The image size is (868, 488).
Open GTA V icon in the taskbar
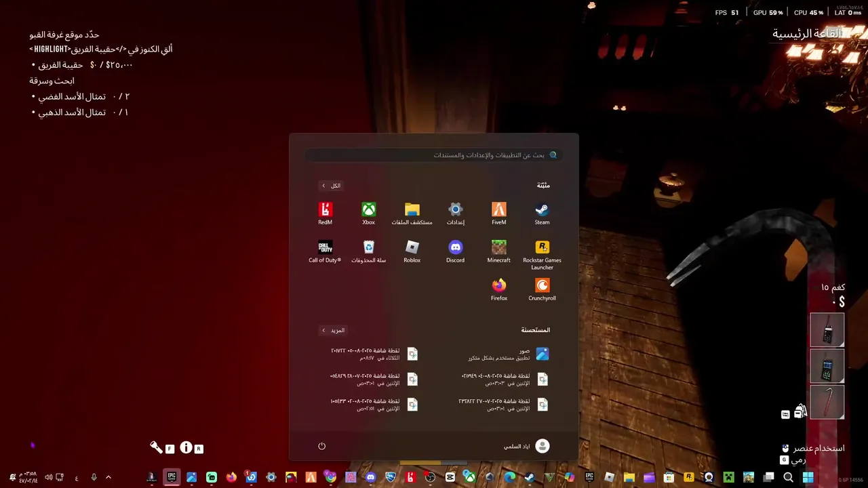point(549,477)
